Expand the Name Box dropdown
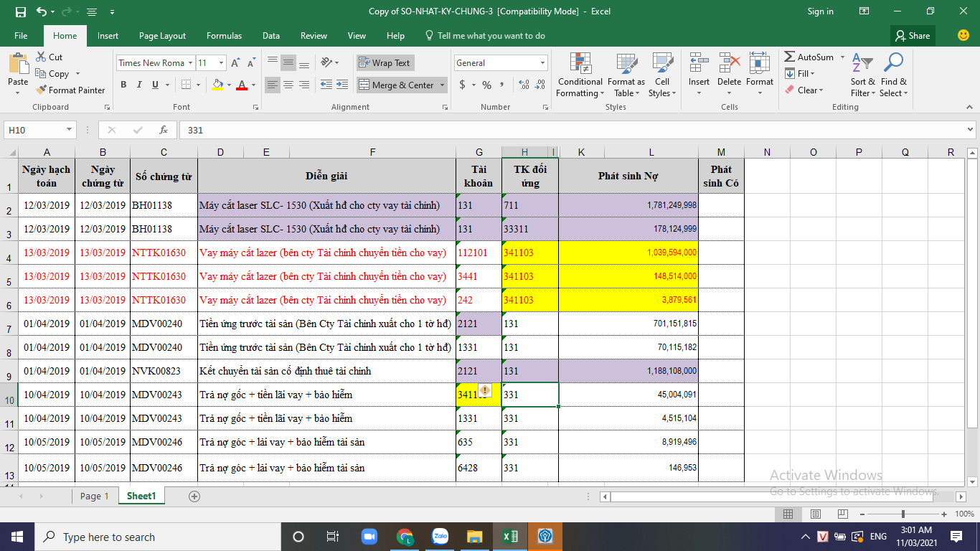The image size is (980, 551). 70,130
